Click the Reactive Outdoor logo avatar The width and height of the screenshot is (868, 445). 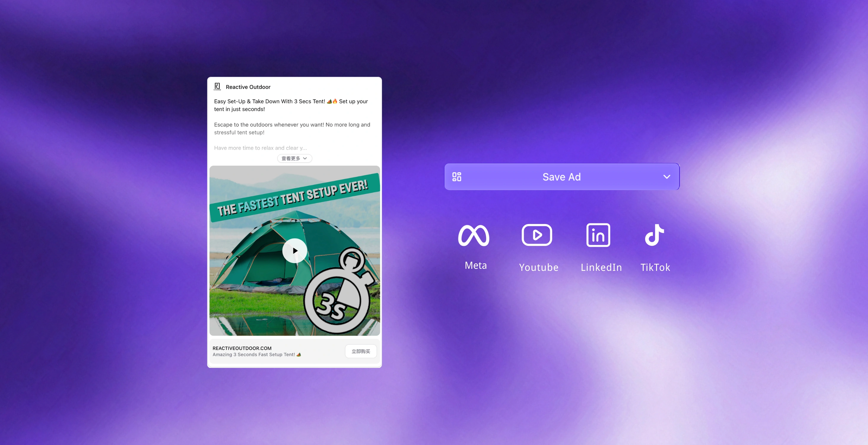click(x=218, y=87)
